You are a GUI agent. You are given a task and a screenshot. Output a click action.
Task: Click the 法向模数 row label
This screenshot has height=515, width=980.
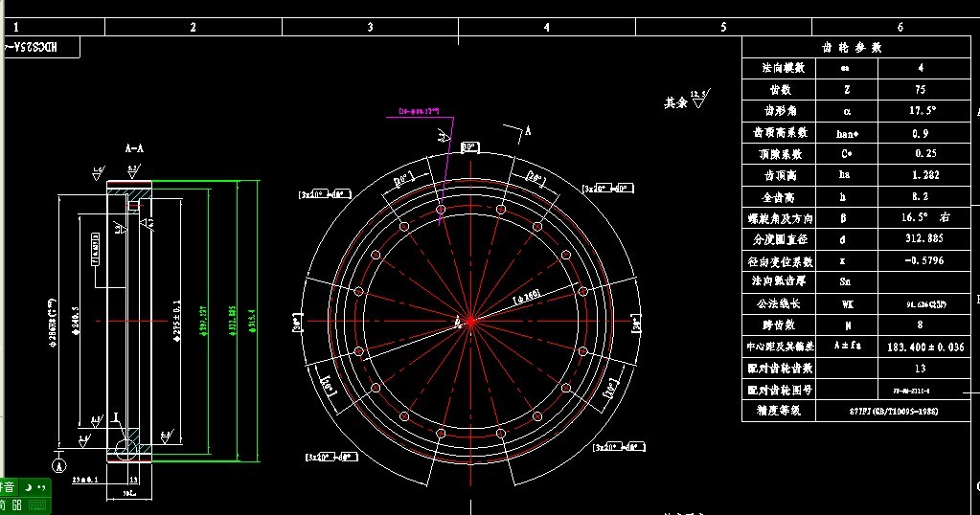pos(783,68)
